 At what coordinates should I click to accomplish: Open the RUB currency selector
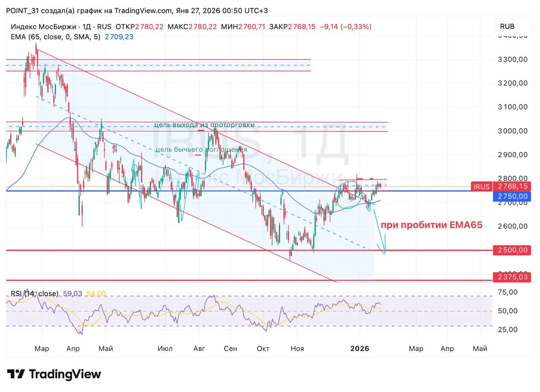coord(507,26)
